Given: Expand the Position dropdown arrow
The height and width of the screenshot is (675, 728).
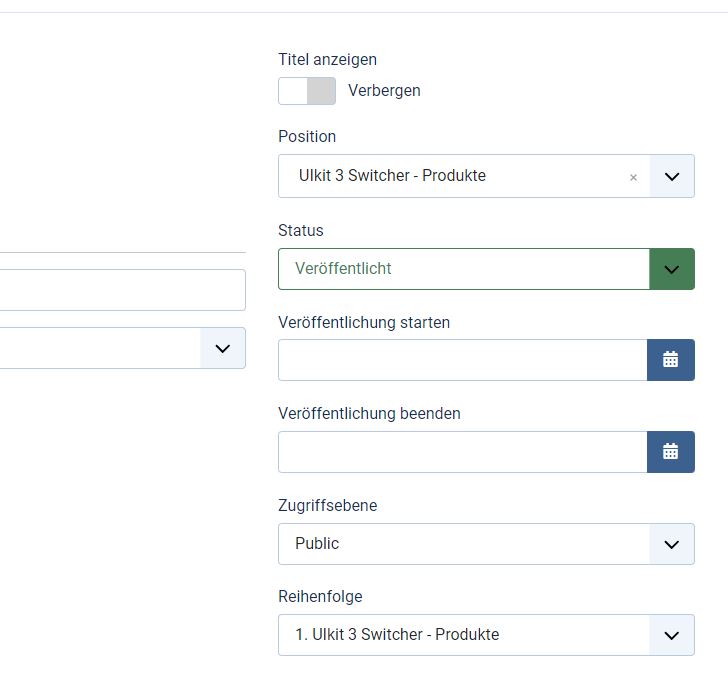Looking at the screenshot, I should 672,176.
